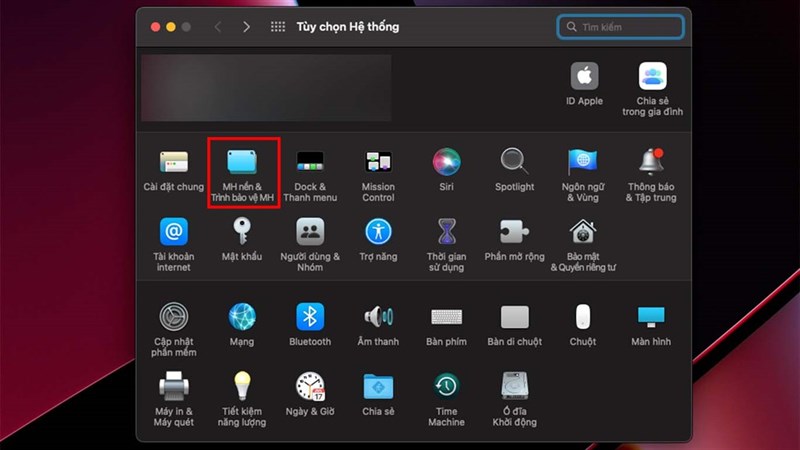Open MH nền & Trình bảo vệ MH
The height and width of the screenshot is (450, 800).
242,173
